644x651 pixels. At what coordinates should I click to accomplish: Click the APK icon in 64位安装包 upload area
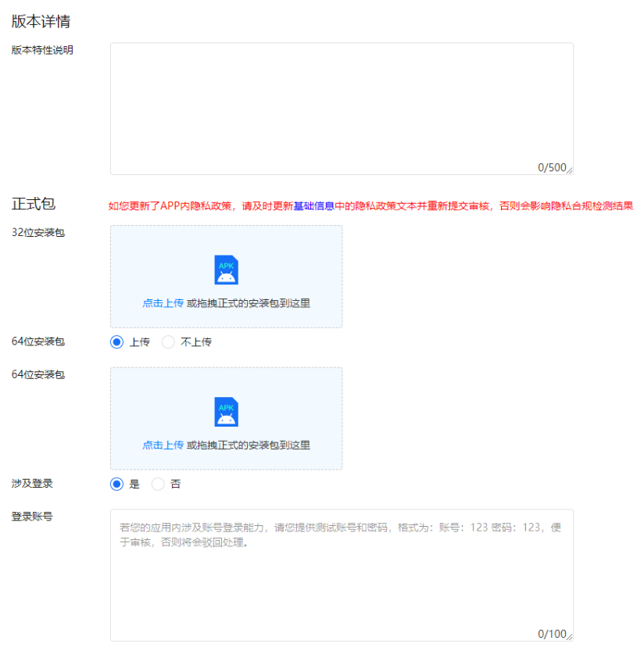226,412
